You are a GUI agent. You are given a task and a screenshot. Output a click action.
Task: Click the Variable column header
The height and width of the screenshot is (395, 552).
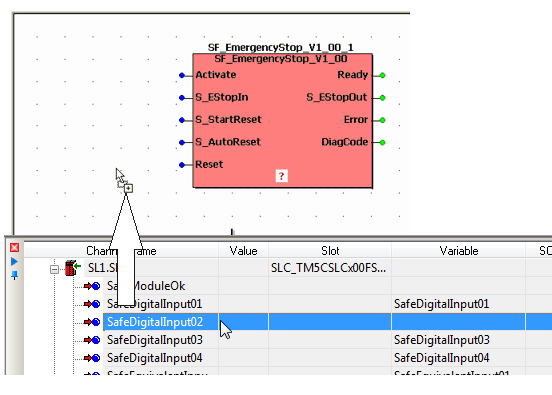459,251
